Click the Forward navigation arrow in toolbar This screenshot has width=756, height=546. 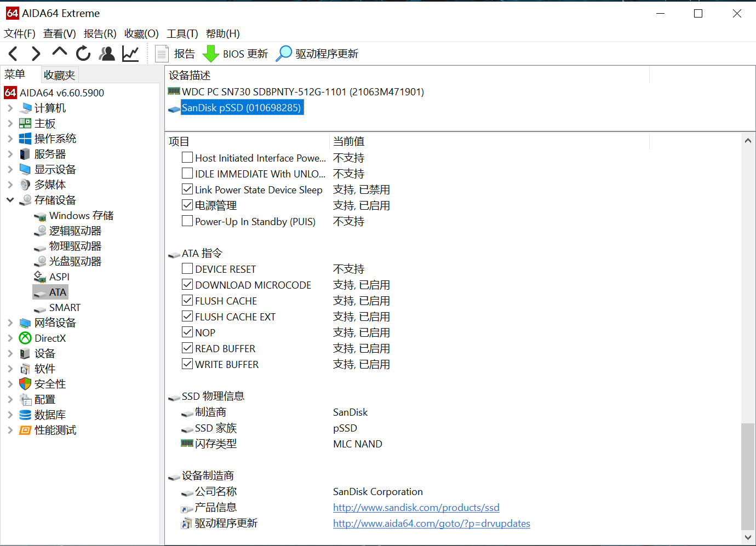pos(36,54)
